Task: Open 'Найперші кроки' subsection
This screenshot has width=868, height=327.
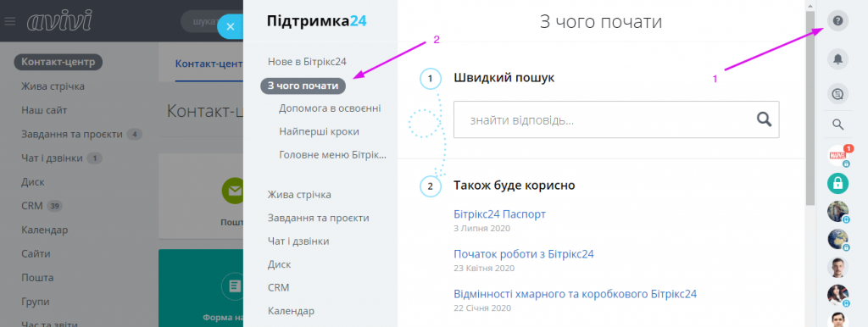Action: pyautogui.click(x=320, y=131)
